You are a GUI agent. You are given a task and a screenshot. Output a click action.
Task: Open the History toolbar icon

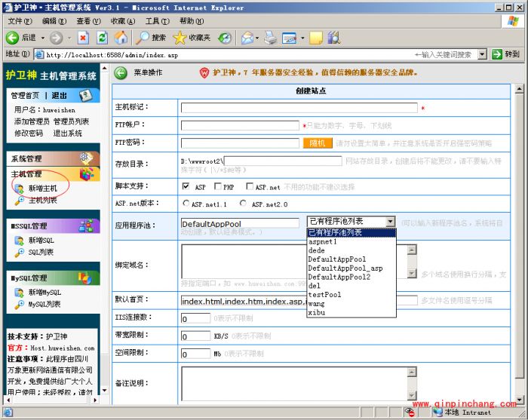(225, 38)
